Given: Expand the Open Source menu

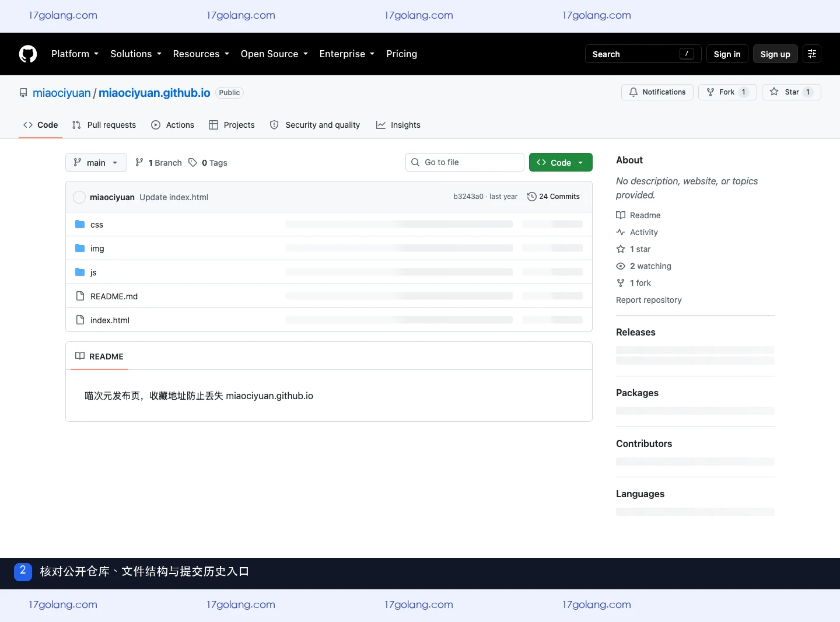Looking at the screenshot, I should (x=274, y=54).
